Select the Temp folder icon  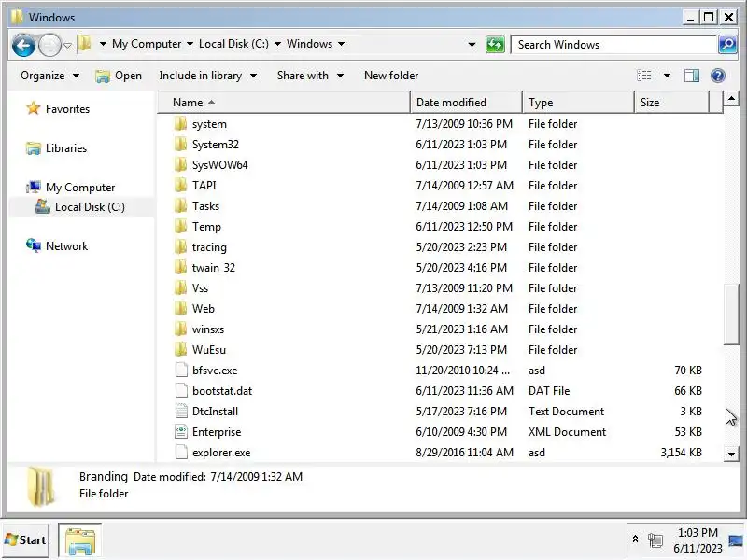click(181, 226)
